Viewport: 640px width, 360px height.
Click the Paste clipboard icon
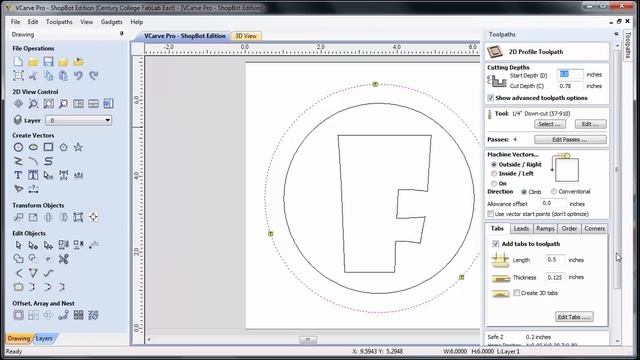63,76
